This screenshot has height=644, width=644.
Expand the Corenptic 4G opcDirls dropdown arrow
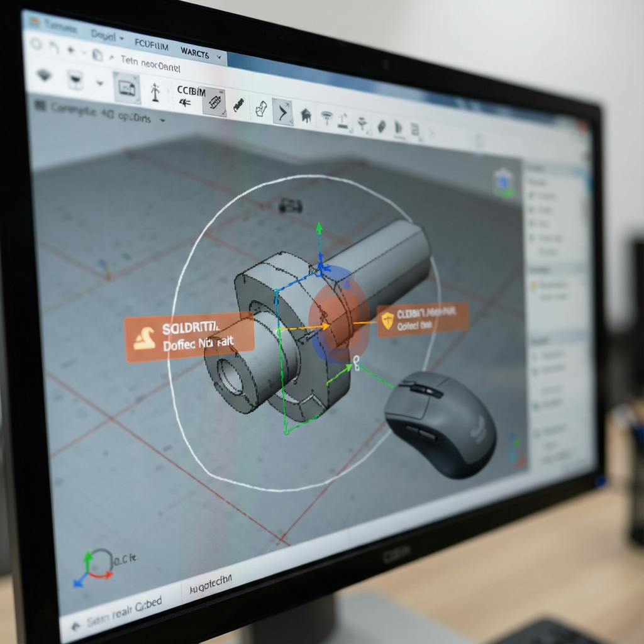click(x=163, y=121)
